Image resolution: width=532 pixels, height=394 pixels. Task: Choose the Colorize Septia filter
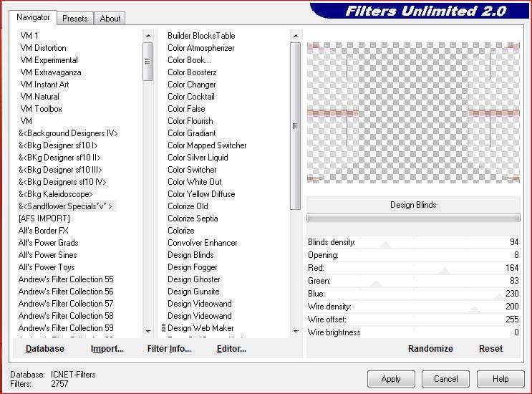click(x=193, y=218)
